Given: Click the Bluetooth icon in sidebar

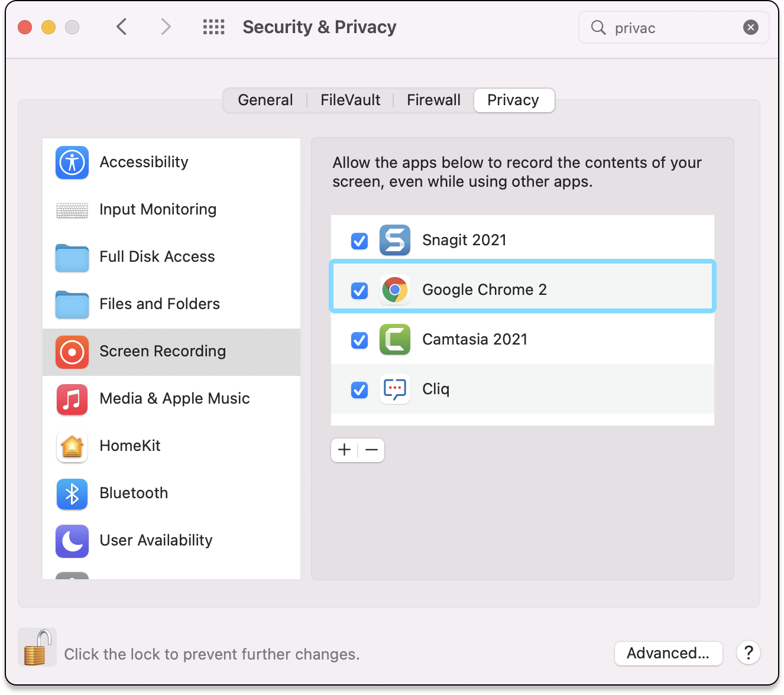Looking at the screenshot, I should click(x=72, y=494).
